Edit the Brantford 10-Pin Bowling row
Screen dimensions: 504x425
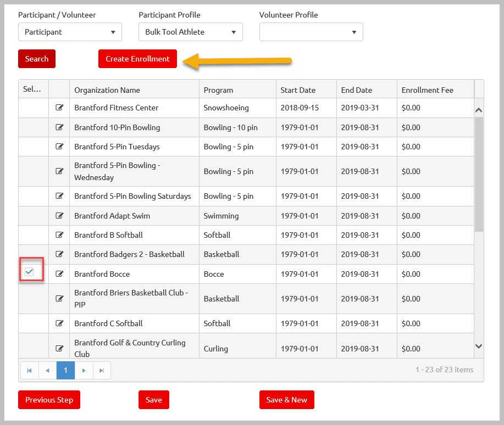pos(59,127)
